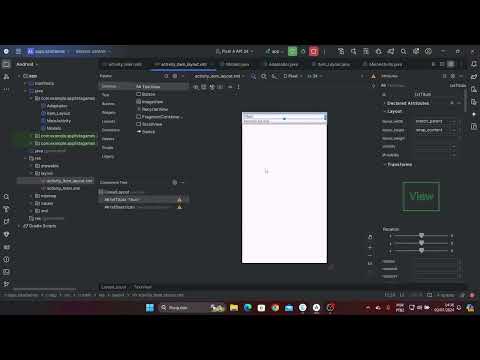The width and height of the screenshot is (480, 360).
Task: Open the Problems tool window icon
Action: (x=6, y=259)
